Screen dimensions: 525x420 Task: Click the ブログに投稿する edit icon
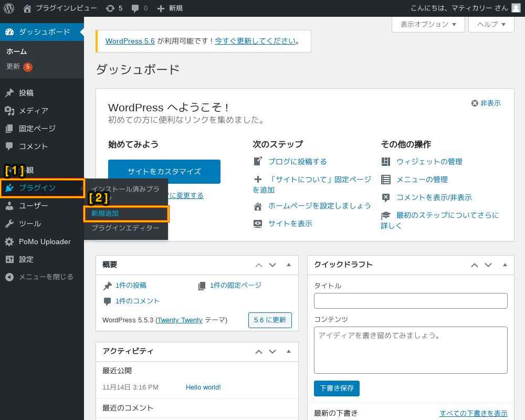click(257, 161)
